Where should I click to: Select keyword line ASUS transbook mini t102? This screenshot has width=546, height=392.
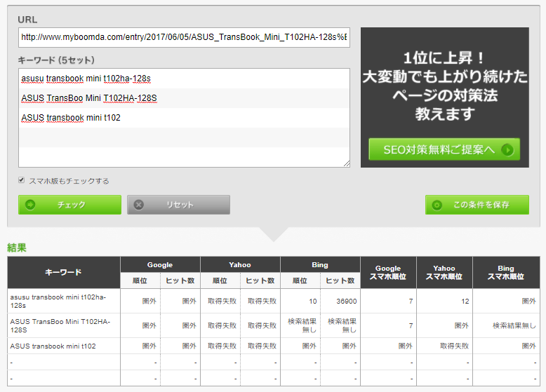[x=71, y=118]
